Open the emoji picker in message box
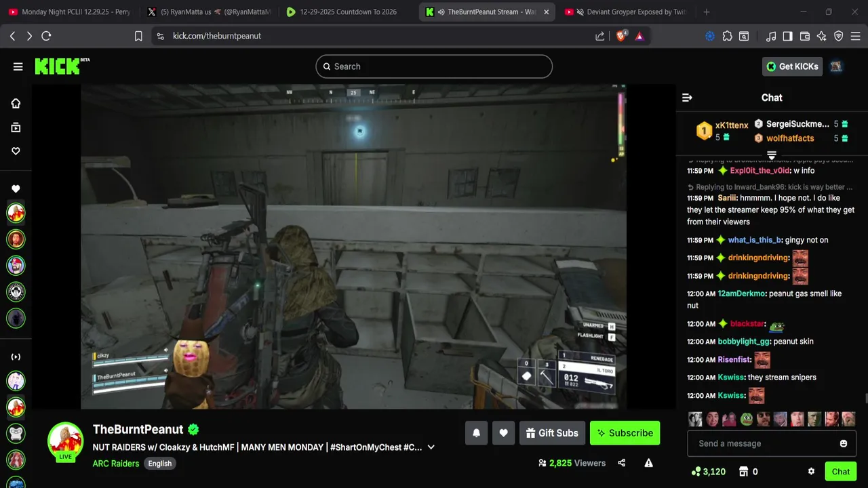This screenshot has width=868, height=488. (844, 443)
